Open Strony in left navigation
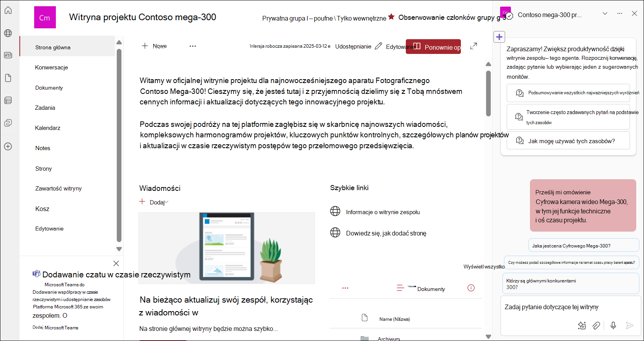644x341 pixels. point(43,169)
